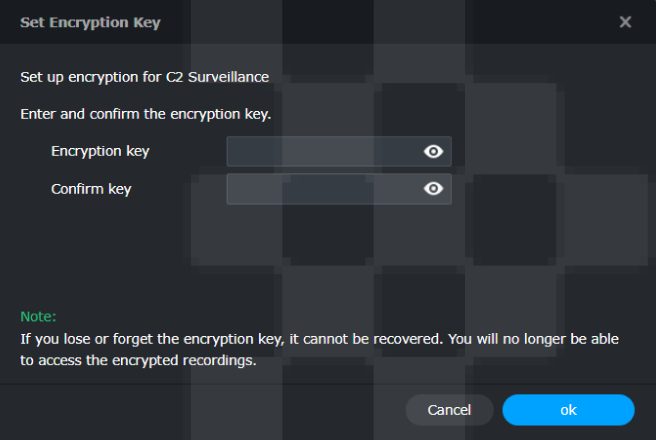This screenshot has height=440, width=656.
Task: Click the eye icon in Confirm key field
Action: pyautogui.click(x=433, y=188)
